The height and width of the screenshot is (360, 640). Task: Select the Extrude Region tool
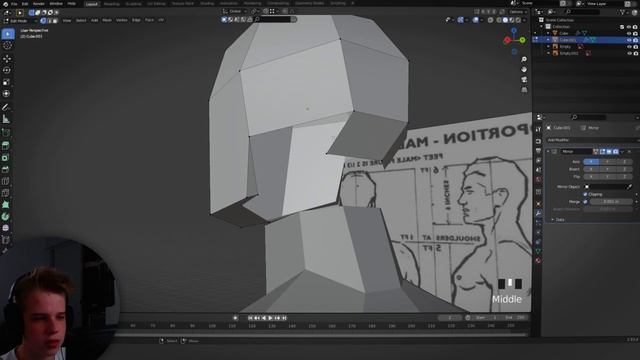click(x=6, y=146)
